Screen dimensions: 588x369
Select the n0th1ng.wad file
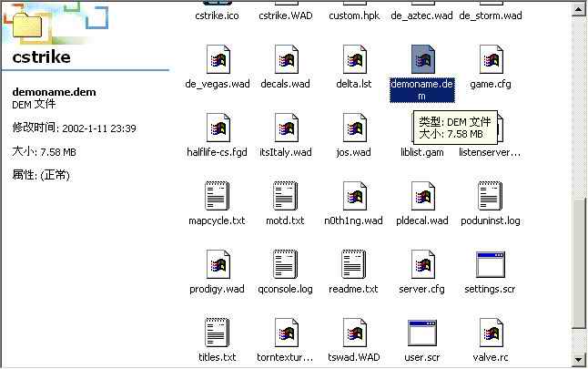(354, 197)
